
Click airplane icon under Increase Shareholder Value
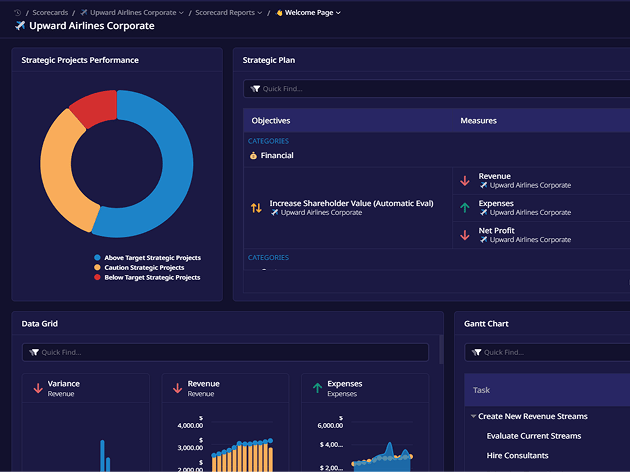275,213
